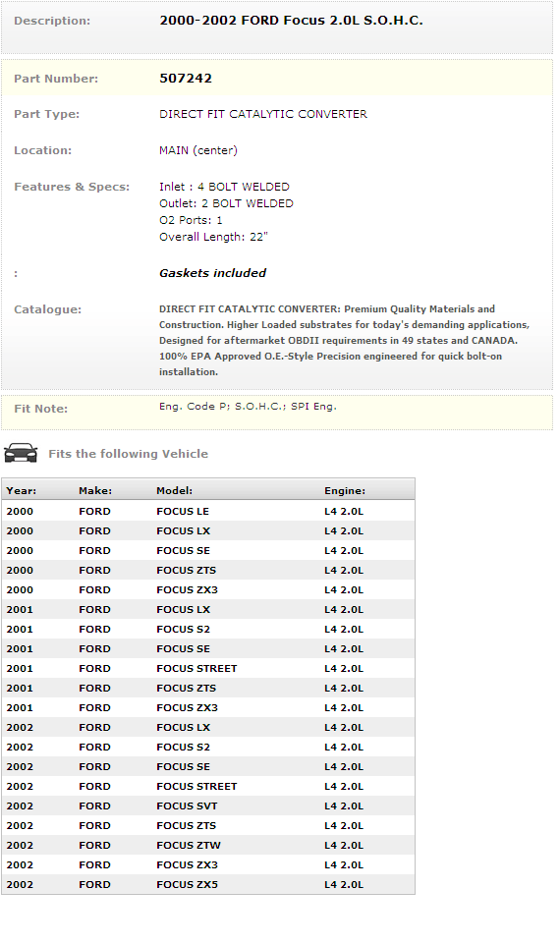This screenshot has width=560, height=944.
Task: Click the Fits the following Vehicle heading
Action: [x=129, y=454]
